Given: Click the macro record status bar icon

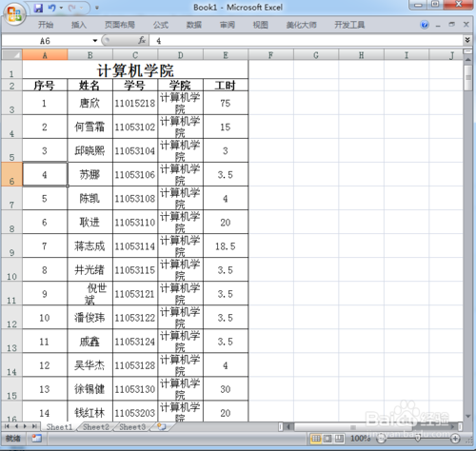Looking at the screenshot, I should point(36,439).
